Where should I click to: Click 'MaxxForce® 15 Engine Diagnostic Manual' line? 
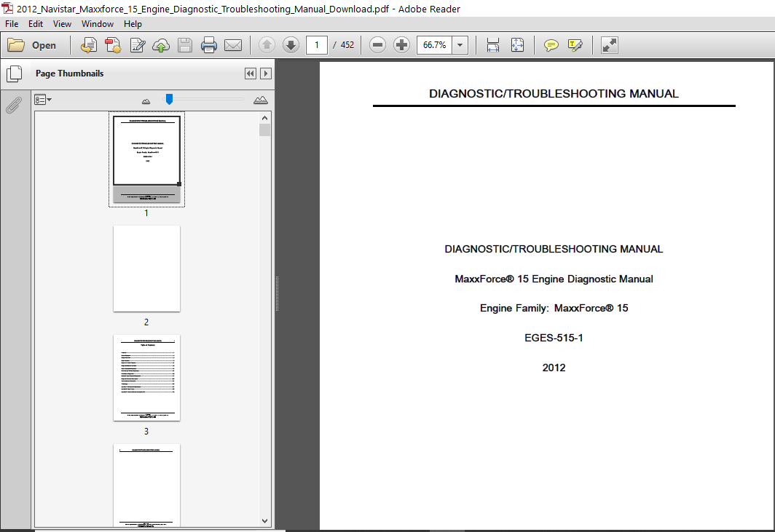click(554, 279)
